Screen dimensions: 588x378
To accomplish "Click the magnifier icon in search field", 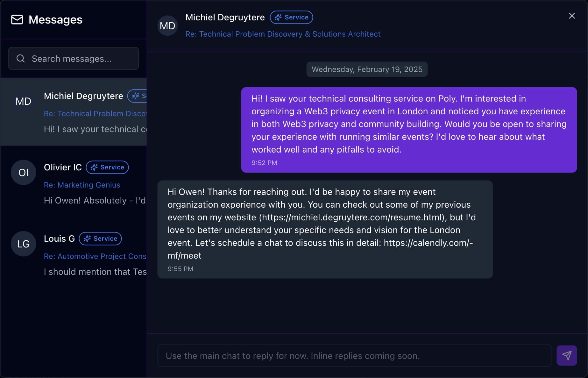I will pyautogui.click(x=21, y=59).
